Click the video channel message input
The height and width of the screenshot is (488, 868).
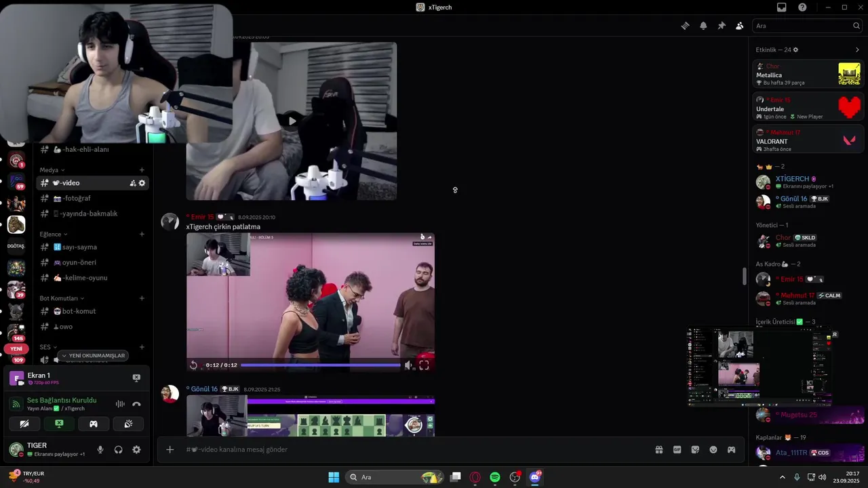tap(414, 449)
